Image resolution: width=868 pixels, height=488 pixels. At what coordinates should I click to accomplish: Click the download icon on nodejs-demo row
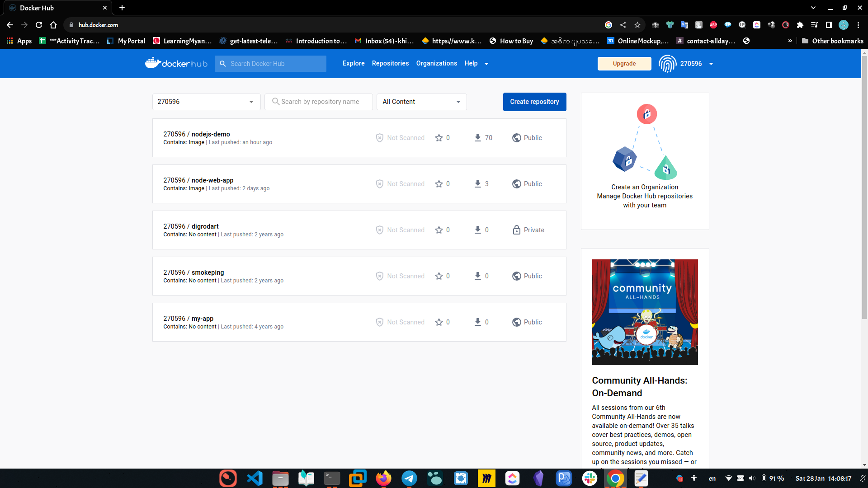pyautogui.click(x=477, y=138)
